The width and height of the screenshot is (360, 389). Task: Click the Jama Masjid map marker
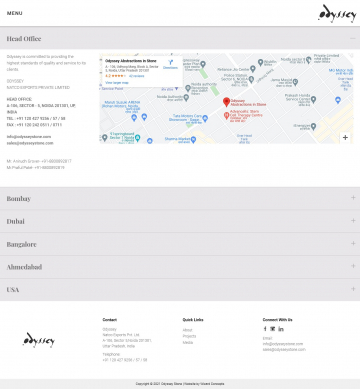[x=295, y=82]
